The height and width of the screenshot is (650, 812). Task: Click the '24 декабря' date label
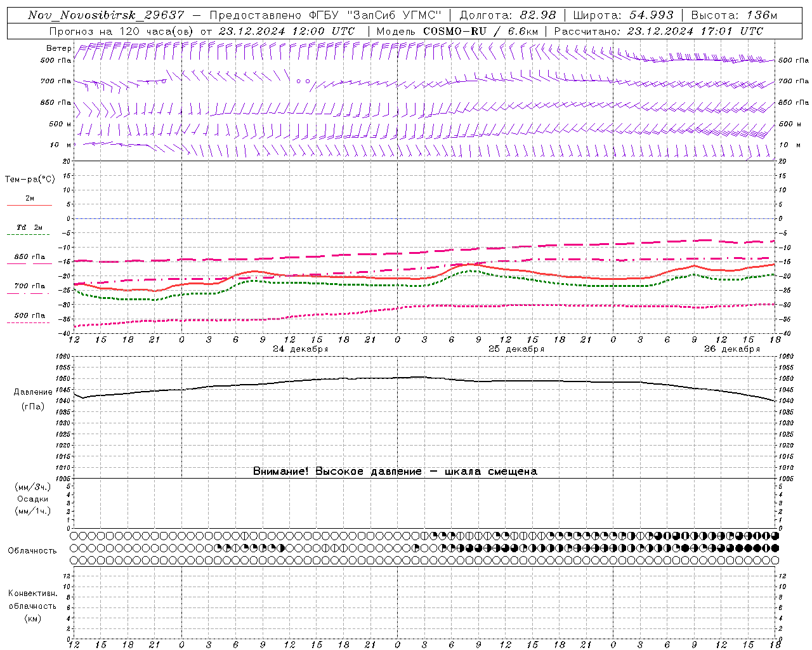301,349
